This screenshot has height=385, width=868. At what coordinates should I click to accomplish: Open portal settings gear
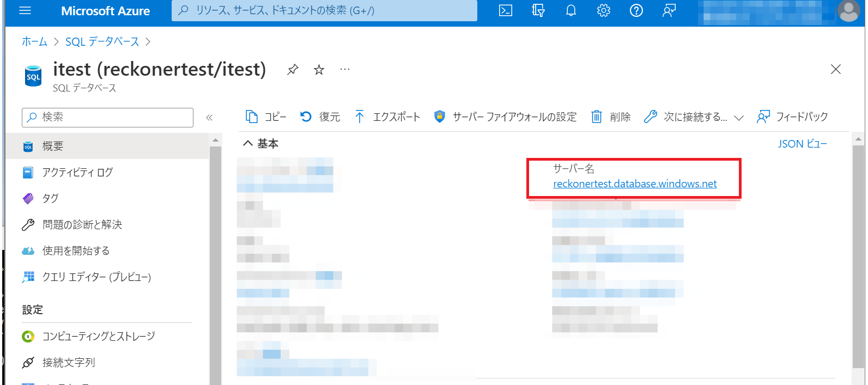[604, 10]
